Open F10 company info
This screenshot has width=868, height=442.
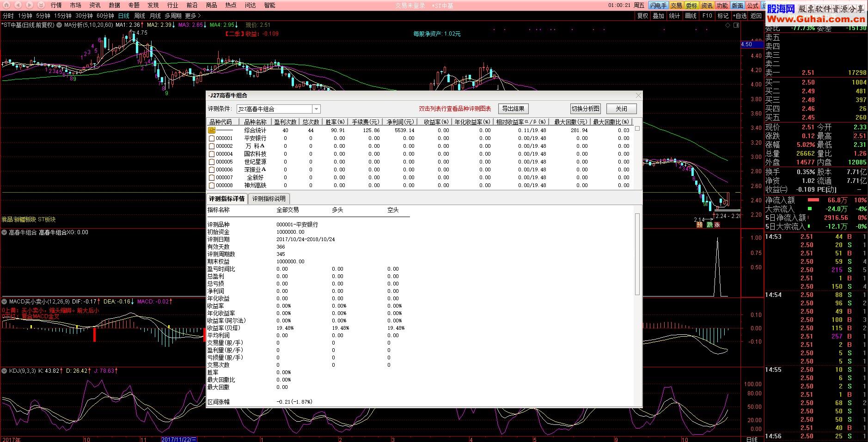coord(707,16)
